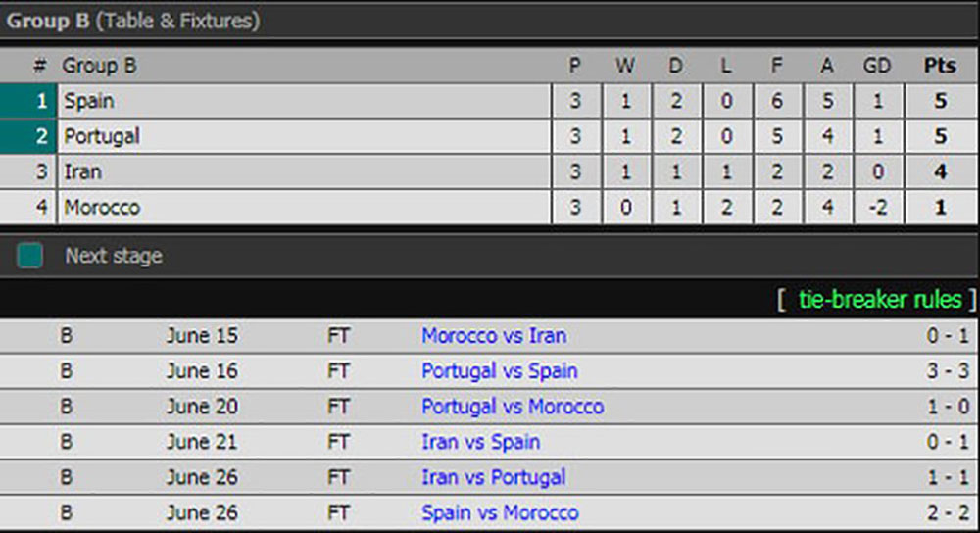
Task: Select Portugal in the standings table
Action: click(102, 136)
